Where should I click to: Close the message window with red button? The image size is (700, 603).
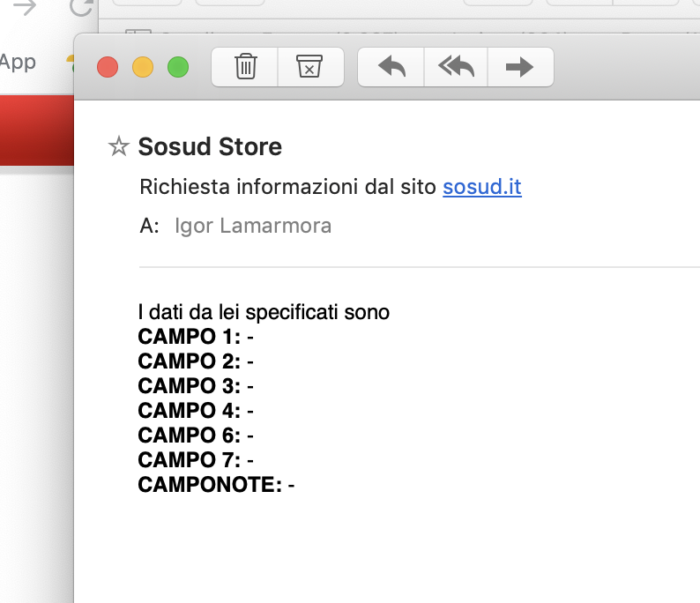point(108,67)
